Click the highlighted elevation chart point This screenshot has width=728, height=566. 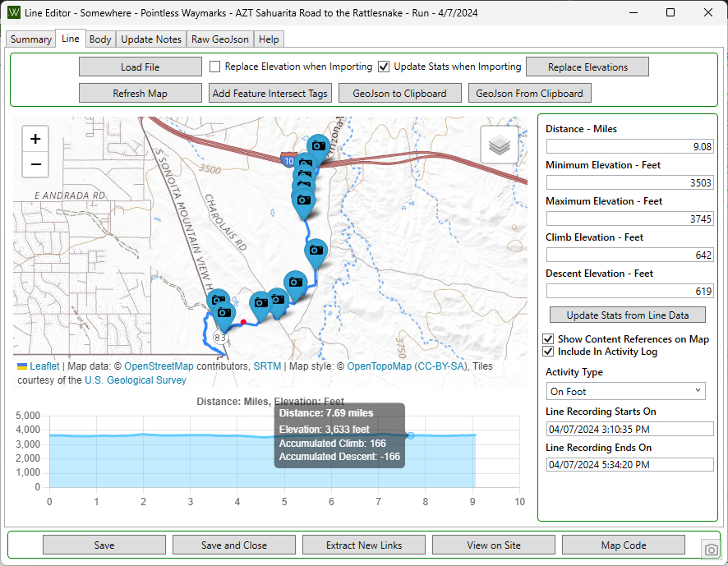click(411, 435)
